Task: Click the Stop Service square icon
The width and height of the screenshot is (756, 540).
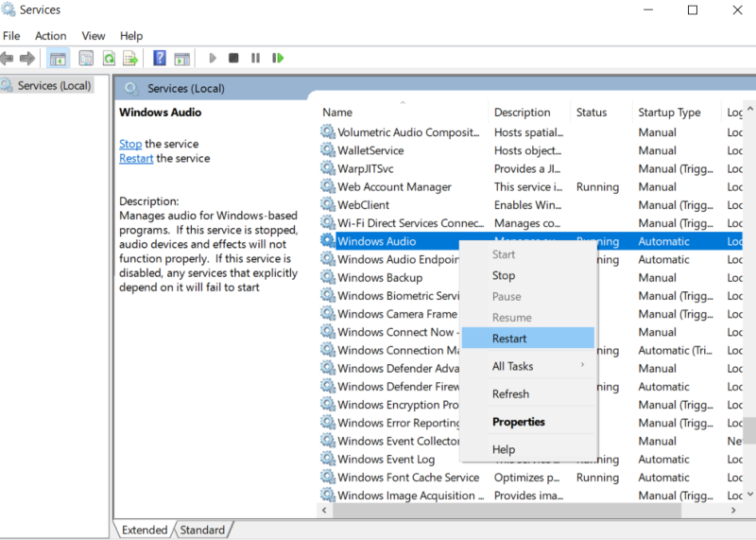Action: pyautogui.click(x=233, y=59)
